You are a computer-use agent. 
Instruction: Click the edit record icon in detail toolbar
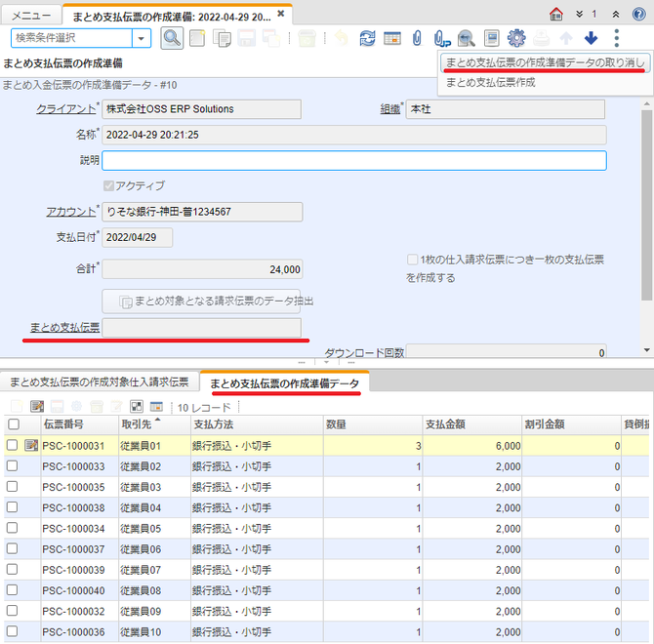37,406
